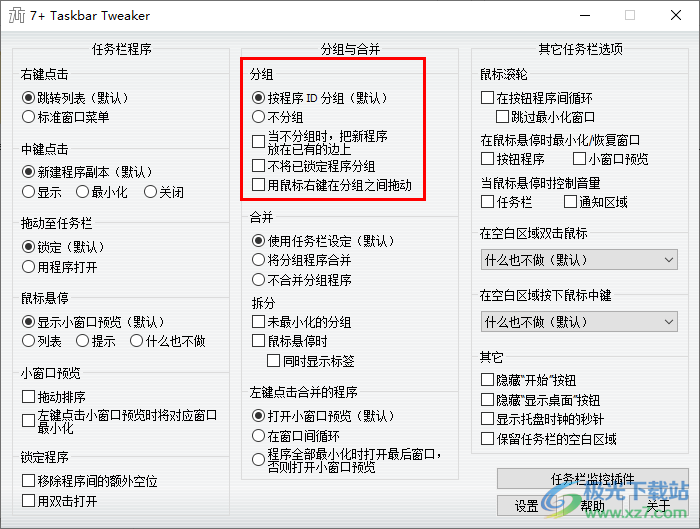Enable 鼠标悬停时 split checkbox
The height and width of the screenshot is (529, 700).
point(258,341)
